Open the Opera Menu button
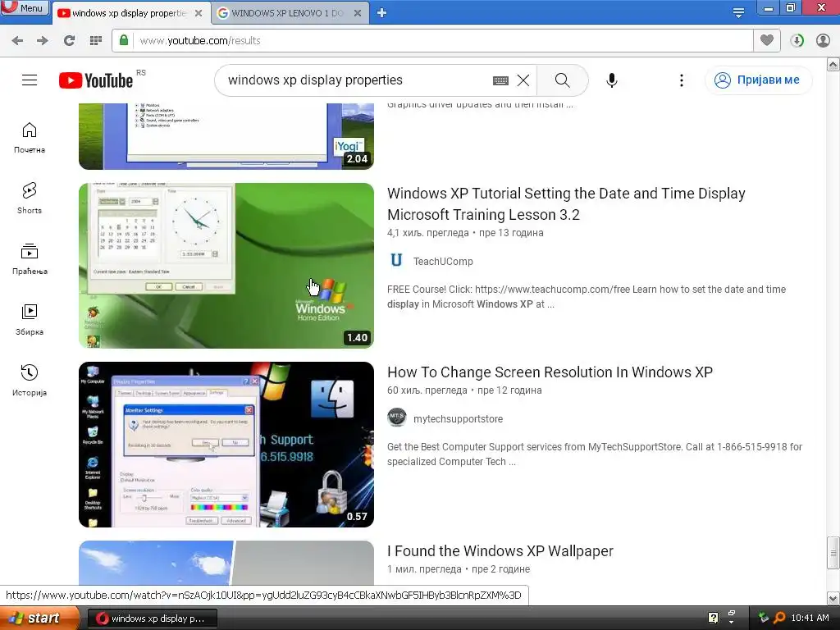This screenshot has height=630, width=840. 25,7
